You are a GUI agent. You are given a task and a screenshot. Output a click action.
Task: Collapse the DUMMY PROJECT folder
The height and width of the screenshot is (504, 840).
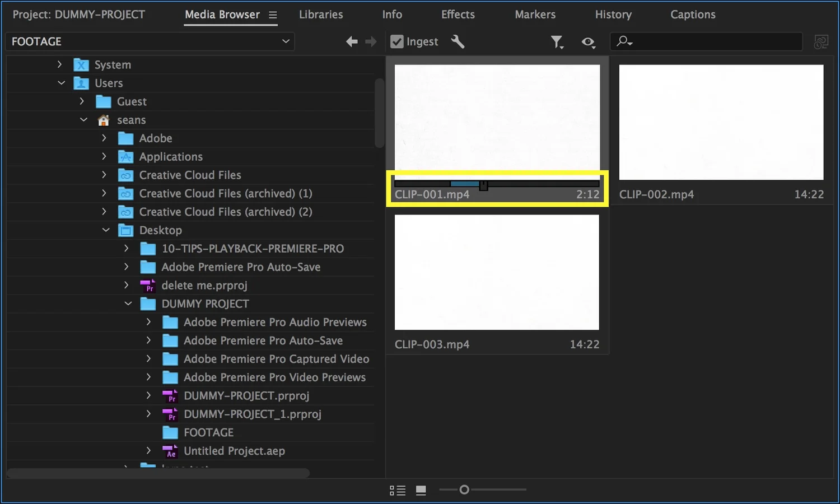point(128,304)
